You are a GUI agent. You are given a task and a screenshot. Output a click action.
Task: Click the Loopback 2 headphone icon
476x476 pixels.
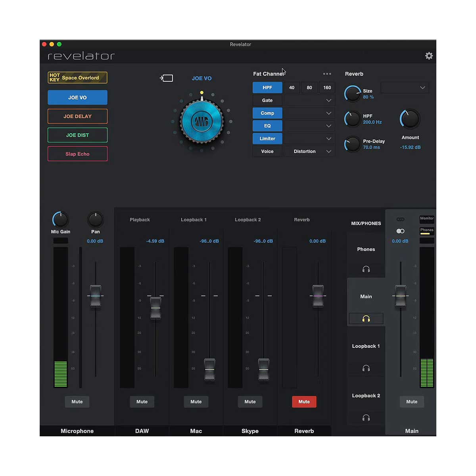pyautogui.click(x=366, y=418)
